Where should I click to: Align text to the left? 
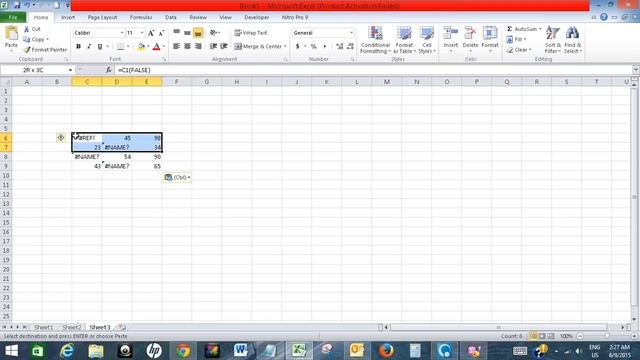[176, 46]
